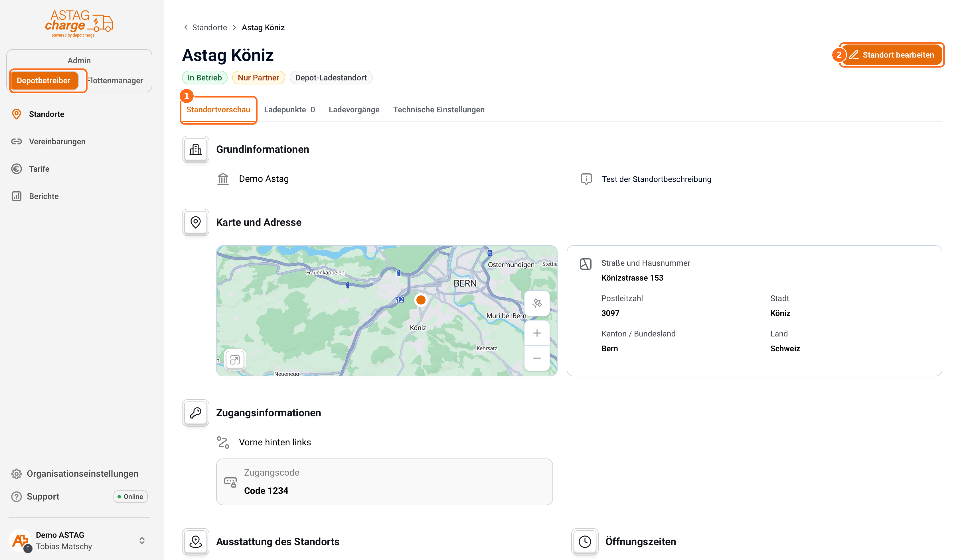Screen dimensions: 960x560
Task: Click the BERN label on the map
Action: pos(465,283)
